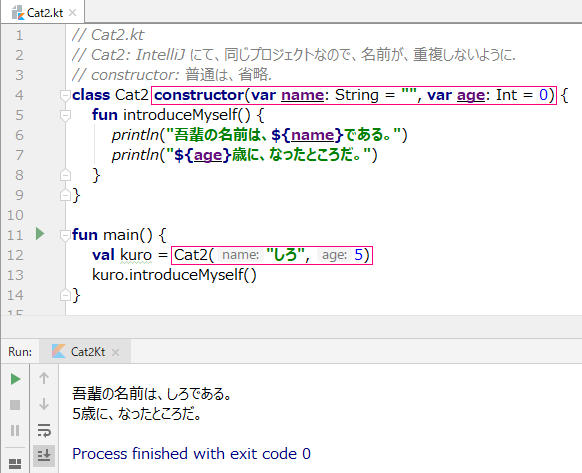Screen dimensions: 582x473
Task: Open the layout icon in run sidebar
Action: [x=15, y=463]
